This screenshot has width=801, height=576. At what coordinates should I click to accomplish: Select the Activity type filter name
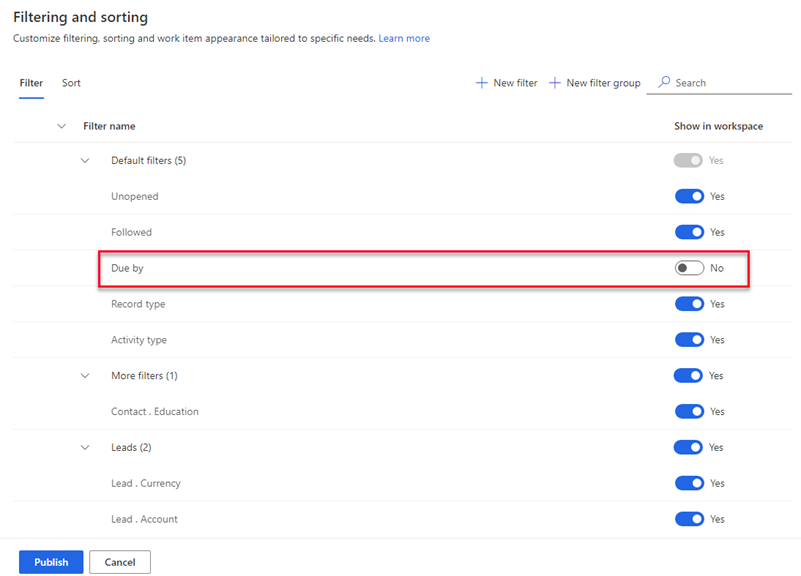point(138,340)
